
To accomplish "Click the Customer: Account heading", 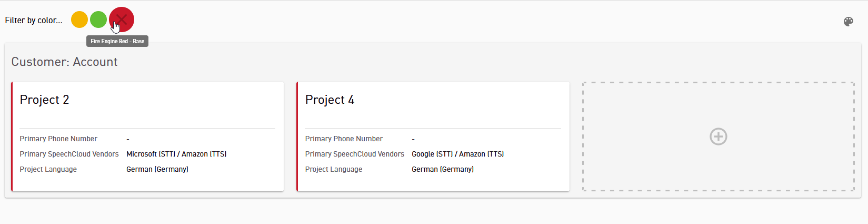I will pos(64,62).
